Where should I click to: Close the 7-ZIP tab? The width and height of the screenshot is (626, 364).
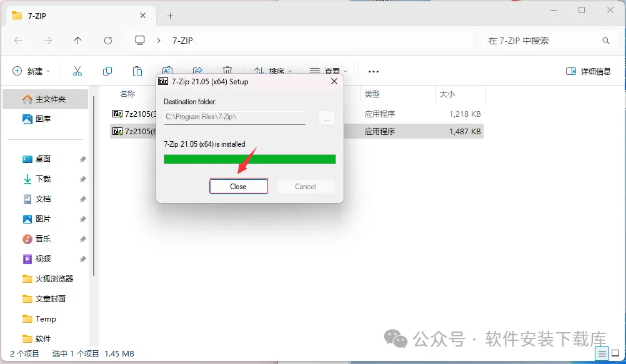pyautogui.click(x=142, y=16)
